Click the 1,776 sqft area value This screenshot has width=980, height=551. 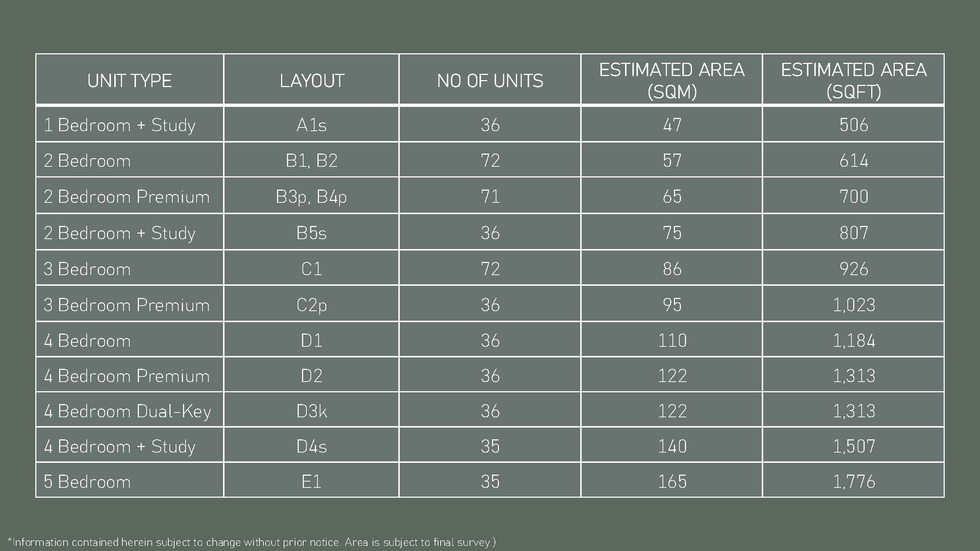[854, 482]
